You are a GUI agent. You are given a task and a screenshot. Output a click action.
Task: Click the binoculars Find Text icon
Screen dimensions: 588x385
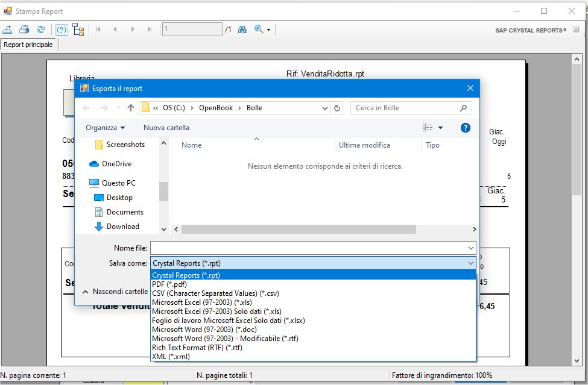242,29
